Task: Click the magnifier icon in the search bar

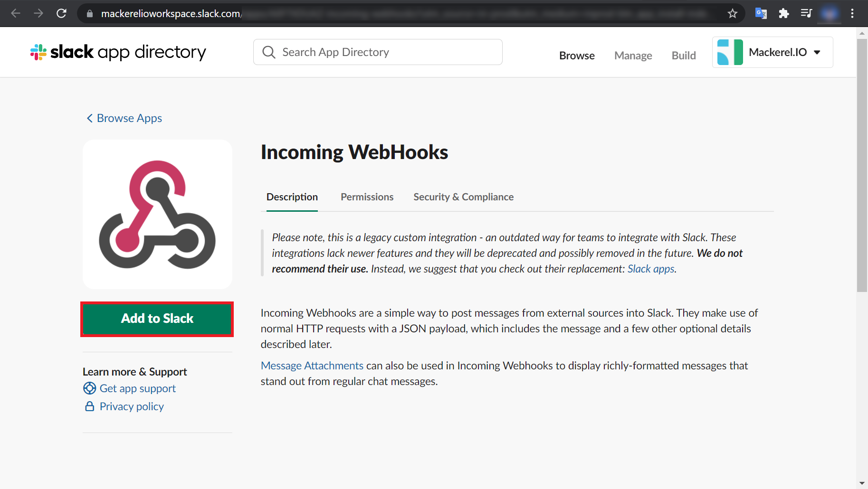Action: [x=269, y=52]
